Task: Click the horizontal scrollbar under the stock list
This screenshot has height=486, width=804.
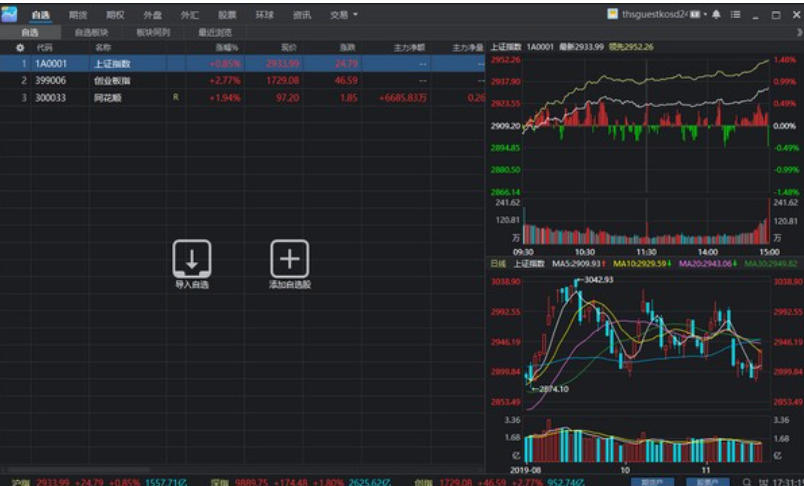Action: tap(79, 470)
